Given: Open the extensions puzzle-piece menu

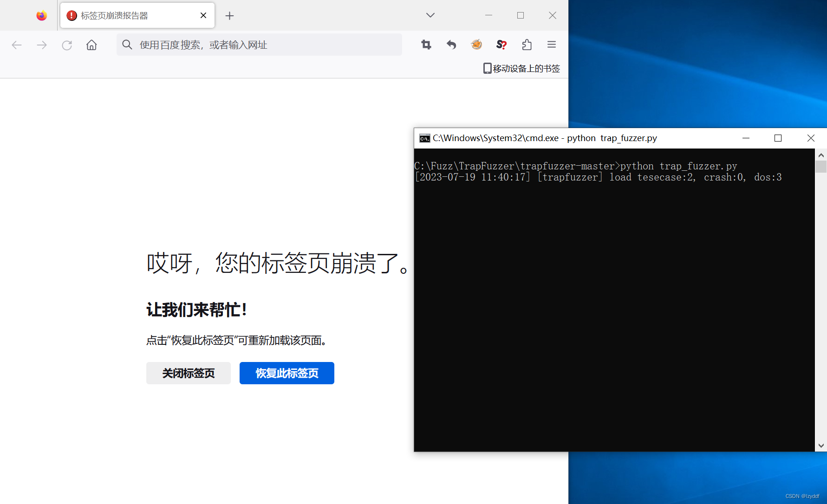Looking at the screenshot, I should [x=527, y=45].
